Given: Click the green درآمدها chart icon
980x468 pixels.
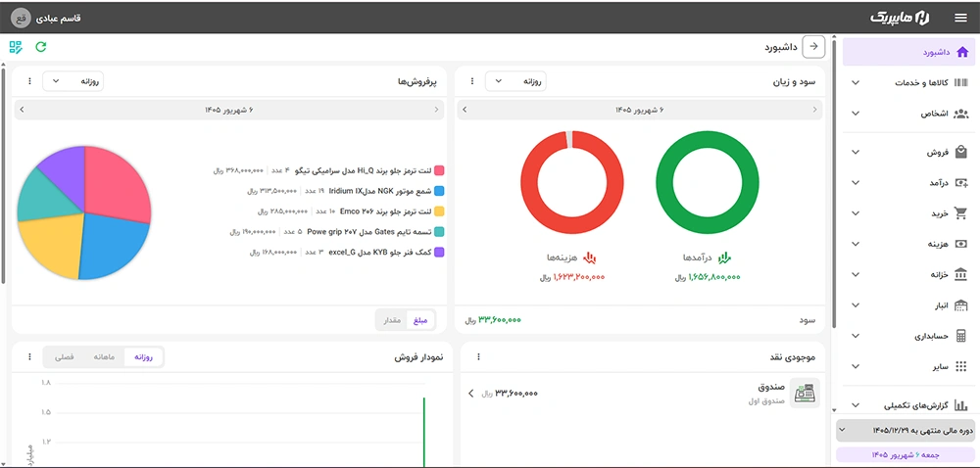Looking at the screenshot, I should 724,257.
